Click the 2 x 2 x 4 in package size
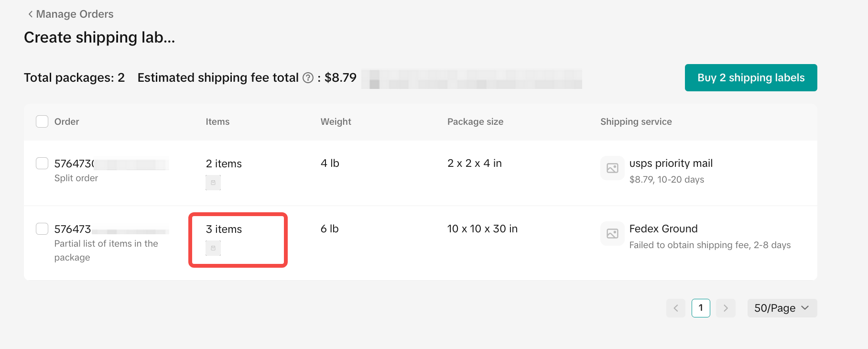This screenshot has height=349, width=868. click(x=474, y=164)
